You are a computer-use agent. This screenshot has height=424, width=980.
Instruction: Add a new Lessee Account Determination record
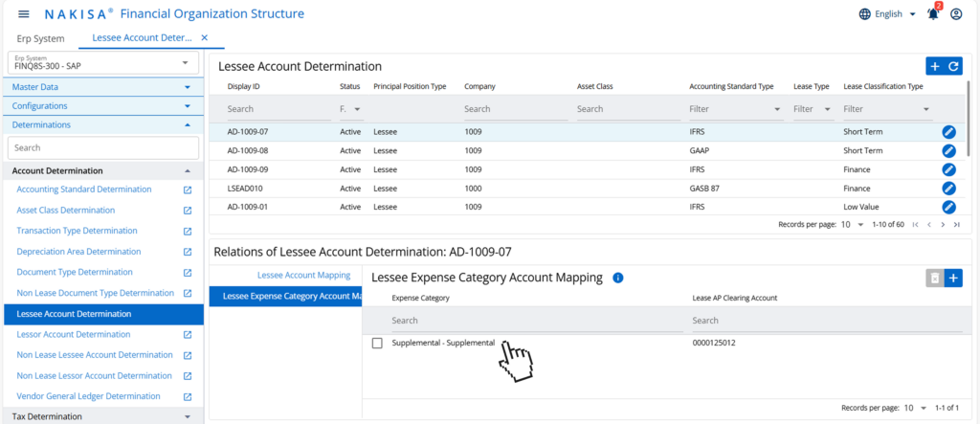click(935, 66)
